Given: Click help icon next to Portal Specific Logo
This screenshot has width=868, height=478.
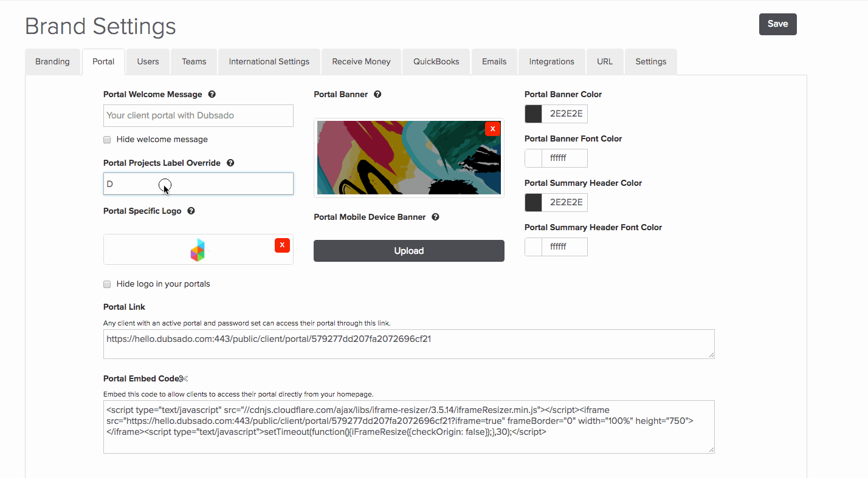Looking at the screenshot, I should [191, 211].
